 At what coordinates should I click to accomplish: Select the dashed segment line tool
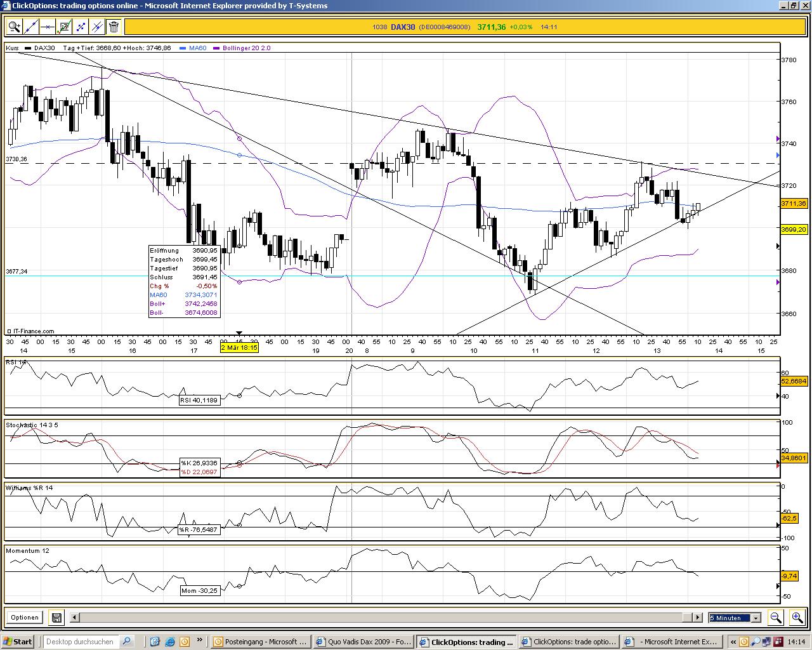(x=81, y=27)
